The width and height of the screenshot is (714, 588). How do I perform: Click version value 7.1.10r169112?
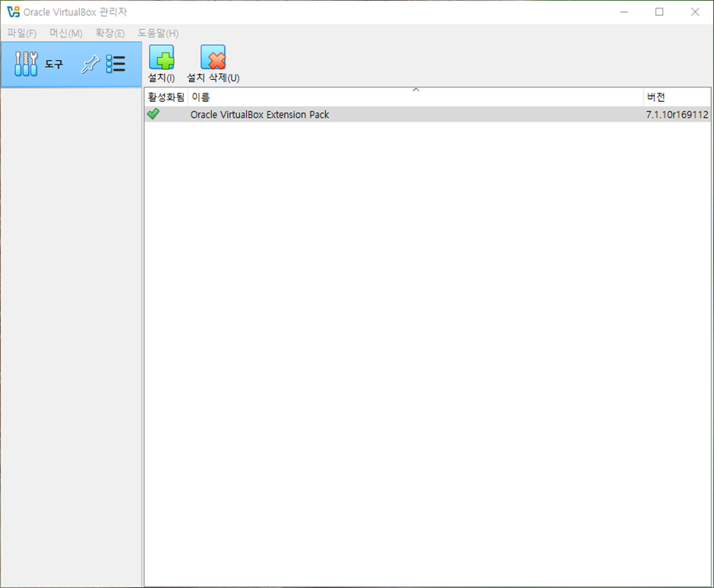[677, 115]
